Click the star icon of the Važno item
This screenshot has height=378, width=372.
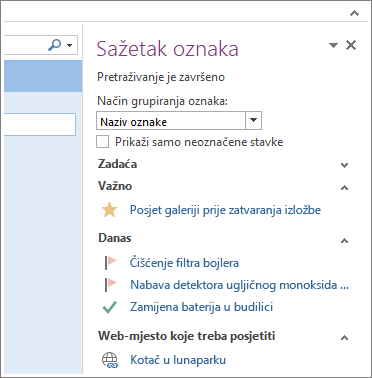pyautogui.click(x=109, y=210)
